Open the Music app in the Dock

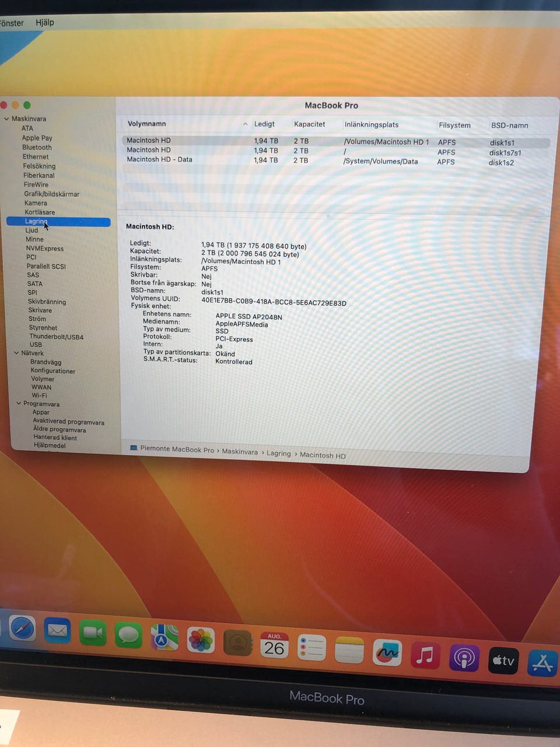(x=425, y=655)
